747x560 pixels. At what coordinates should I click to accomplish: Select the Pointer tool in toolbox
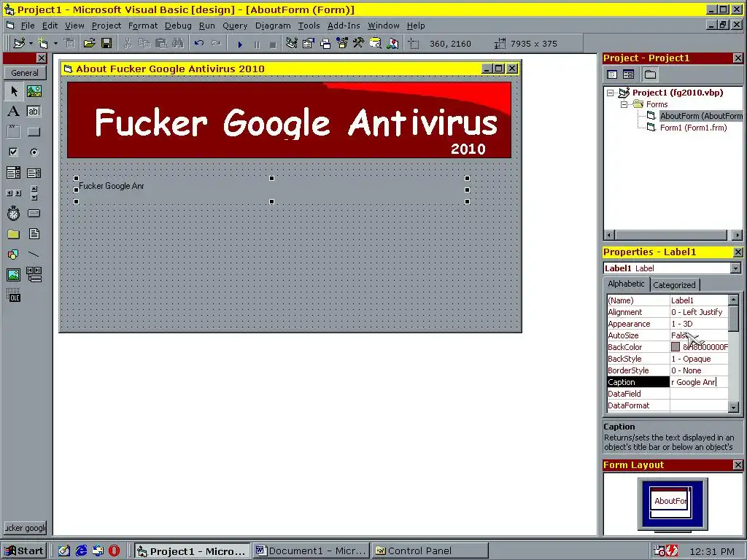(x=14, y=91)
